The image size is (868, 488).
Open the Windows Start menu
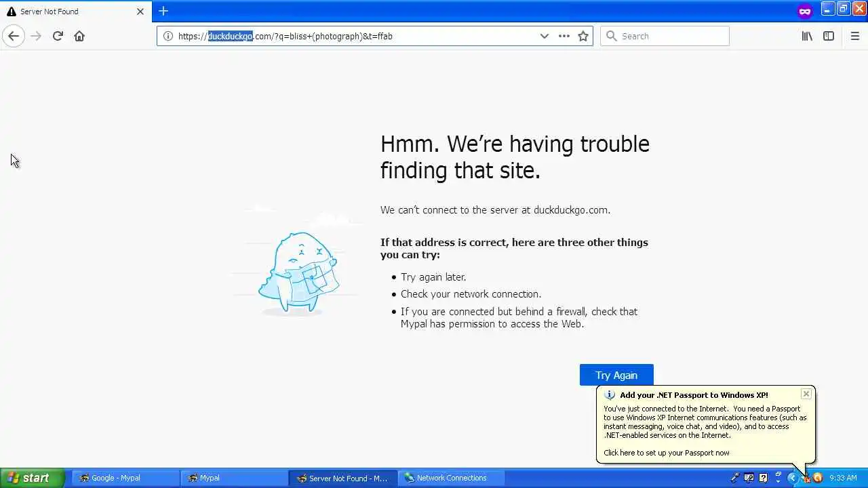click(33, 478)
